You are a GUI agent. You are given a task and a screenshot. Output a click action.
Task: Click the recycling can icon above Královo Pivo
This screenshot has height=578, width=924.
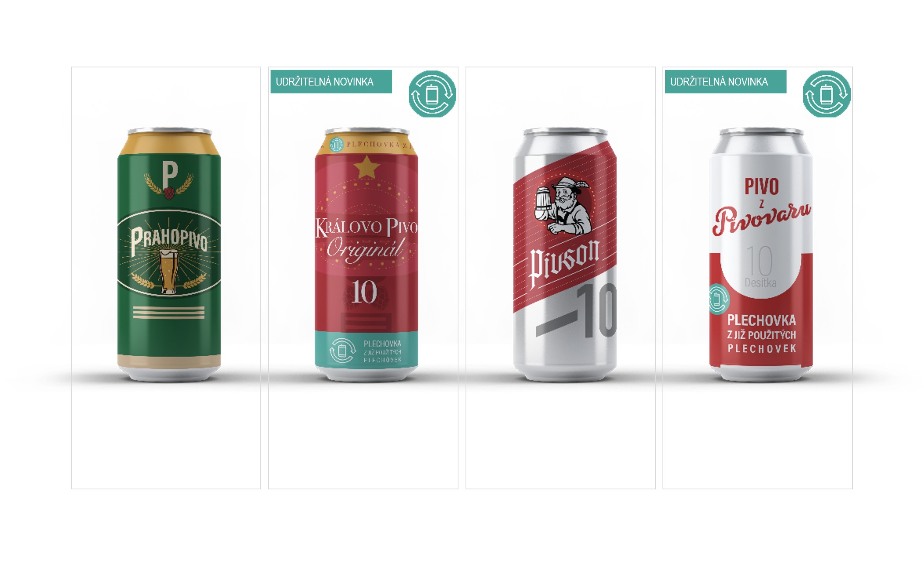click(x=432, y=94)
